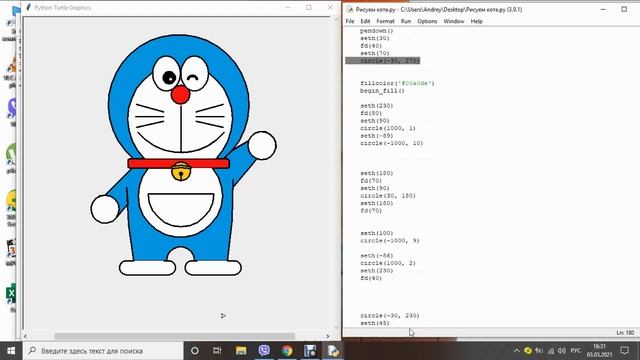Open Google Chrome from the taskbar

pos(287,351)
